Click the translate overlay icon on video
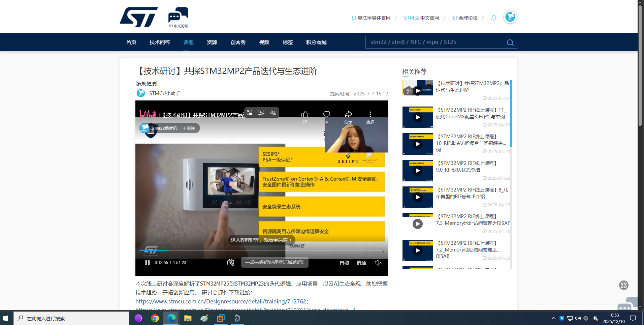644x325 pixels. point(273,113)
